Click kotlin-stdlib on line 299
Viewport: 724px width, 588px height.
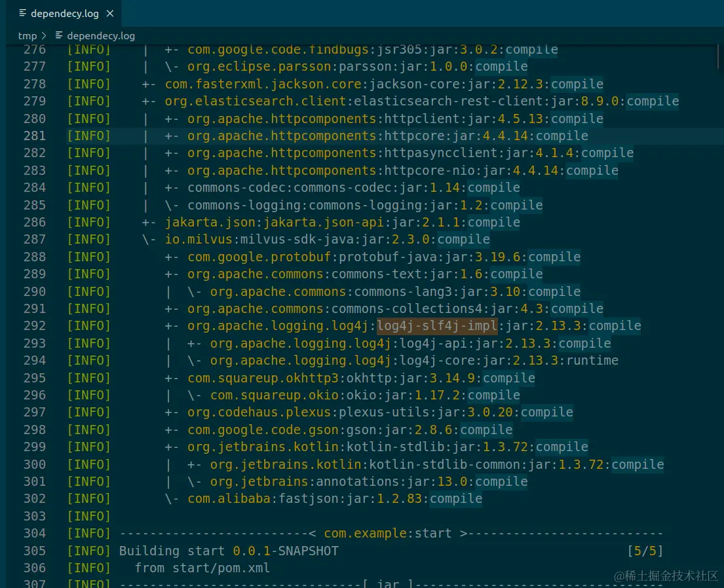coord(395,447)
